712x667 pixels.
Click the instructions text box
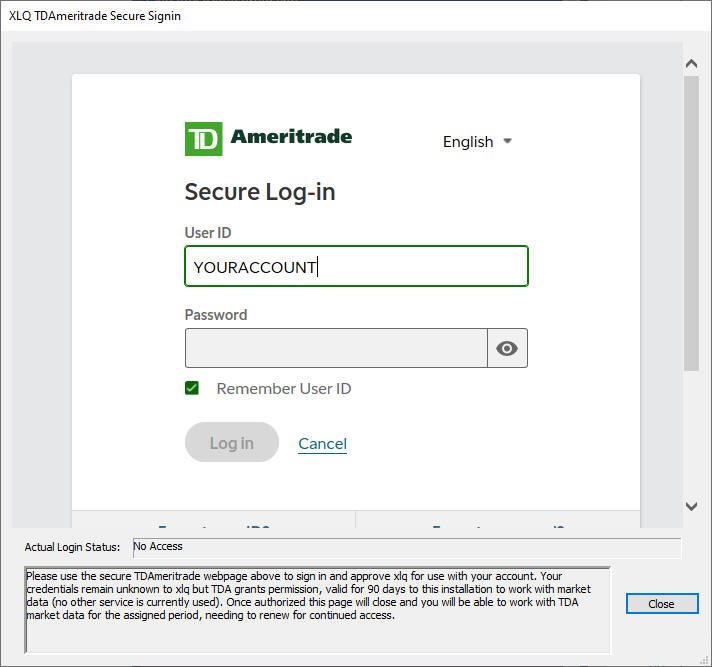click(x=317, y=610)
